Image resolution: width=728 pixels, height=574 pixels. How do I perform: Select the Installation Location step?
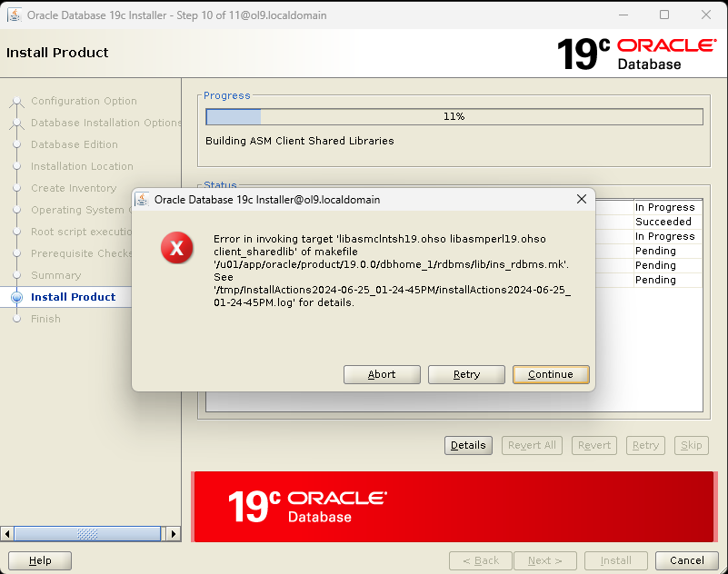tap(82, 166)
